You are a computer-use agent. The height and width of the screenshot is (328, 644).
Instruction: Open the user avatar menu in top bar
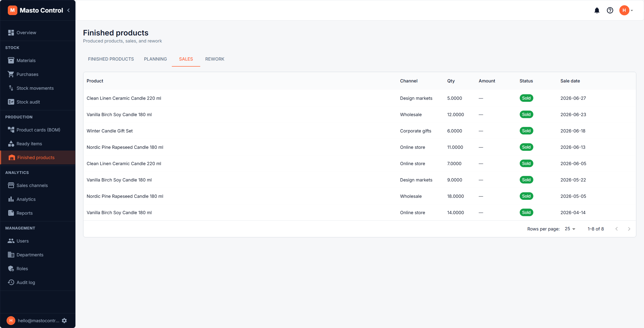coord(626,10)
